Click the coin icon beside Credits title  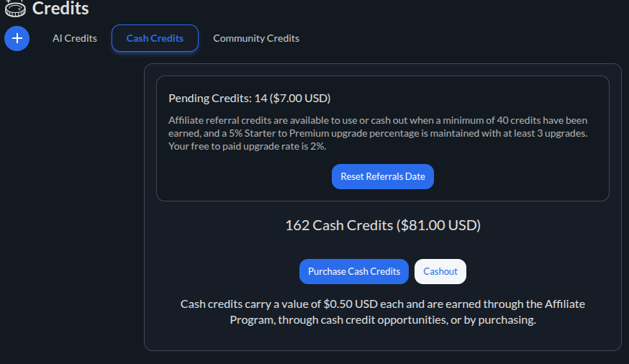14,9
